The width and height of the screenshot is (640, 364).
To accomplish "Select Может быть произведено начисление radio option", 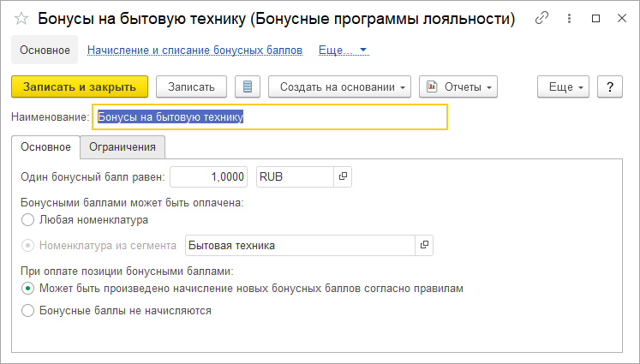I will coord(28,289).
